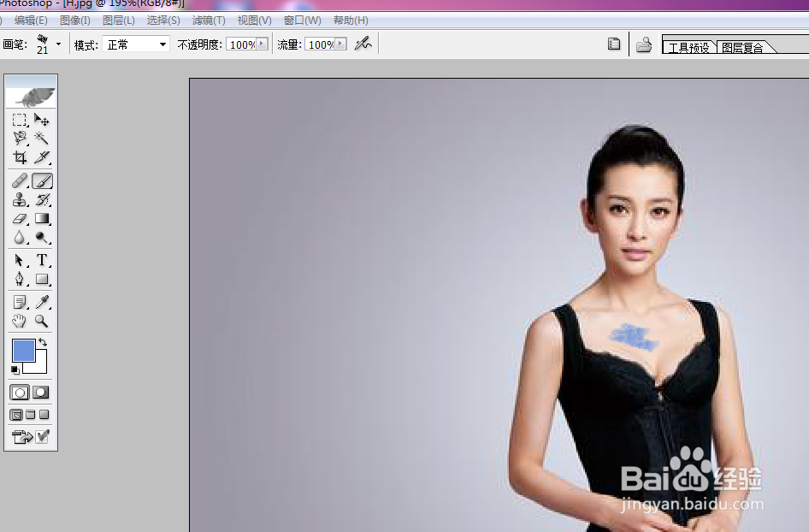Click the blue painted mark on chest
Screen dimensions: 809x532
[x=634, y=336]
